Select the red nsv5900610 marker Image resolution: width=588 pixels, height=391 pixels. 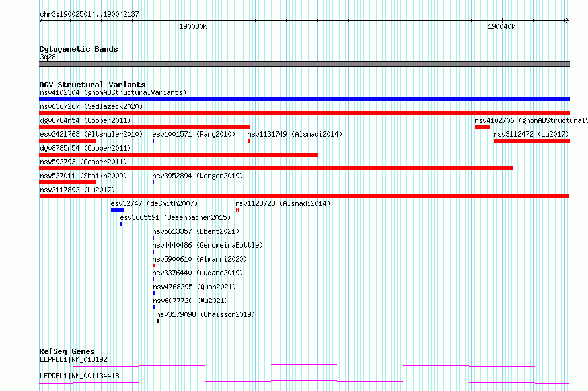coord(153,266)
